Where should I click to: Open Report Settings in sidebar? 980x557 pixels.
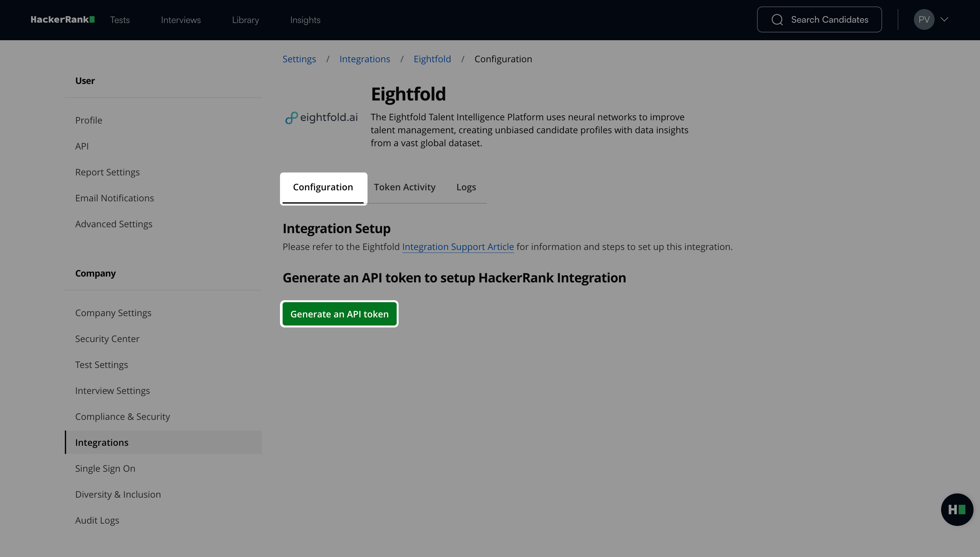pyautogui.click(x=108, y=172)
